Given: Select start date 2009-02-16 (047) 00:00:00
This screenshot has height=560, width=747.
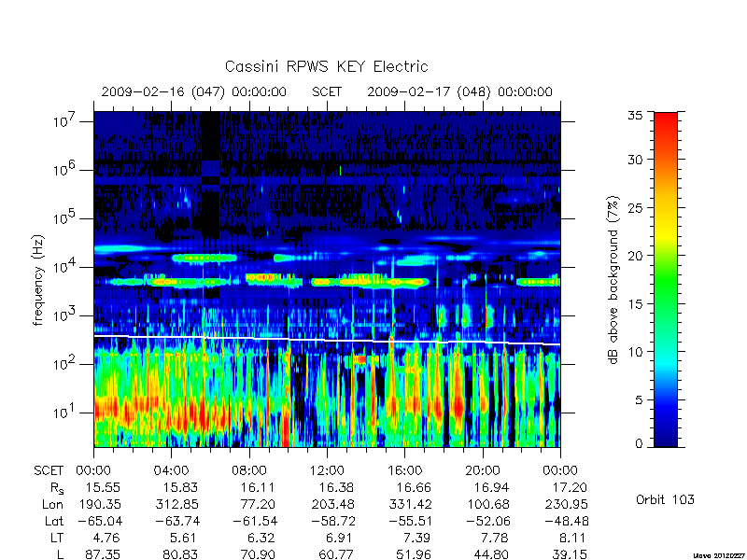Looking at the screenshot, I should point(194,91).
